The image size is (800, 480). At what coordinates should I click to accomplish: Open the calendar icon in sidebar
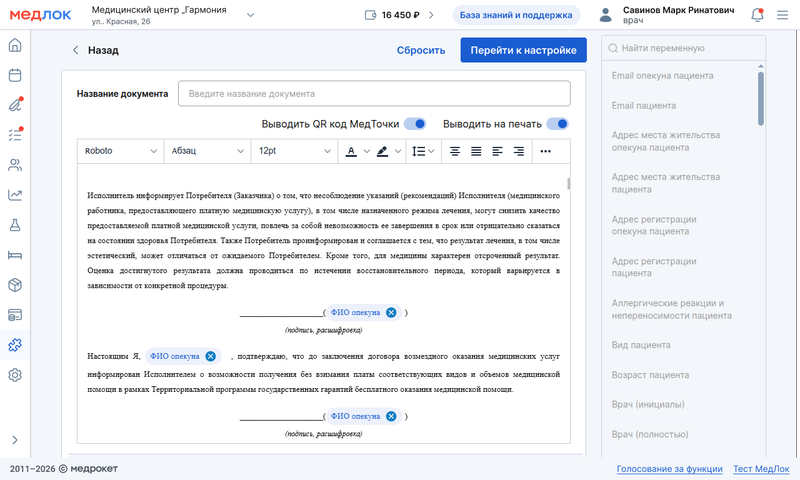pos(15,75)
